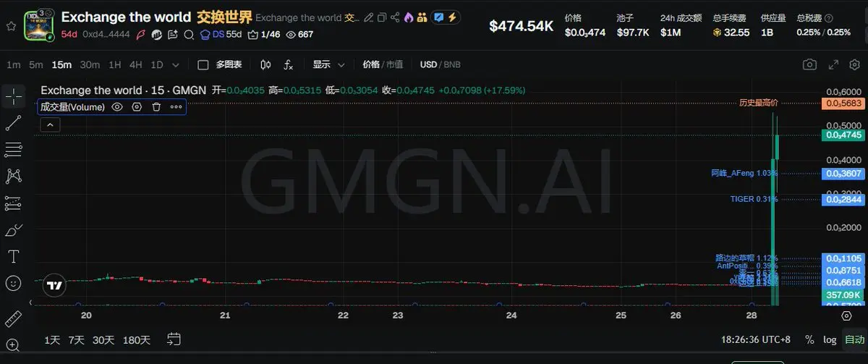Screen dimensions: 868x364
Task: Copy token address using copy icon
Action: point(382,17)
